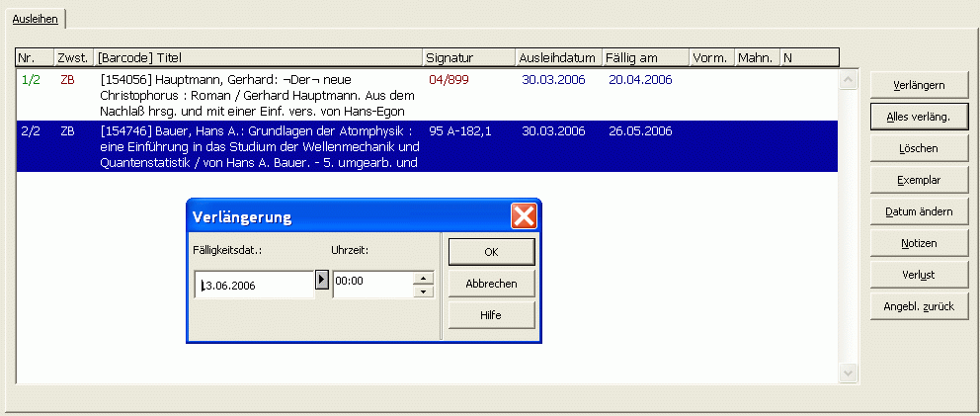Screen dimensions: 980x416
Task: Click the Verlängern button
Action: (919, 85)
